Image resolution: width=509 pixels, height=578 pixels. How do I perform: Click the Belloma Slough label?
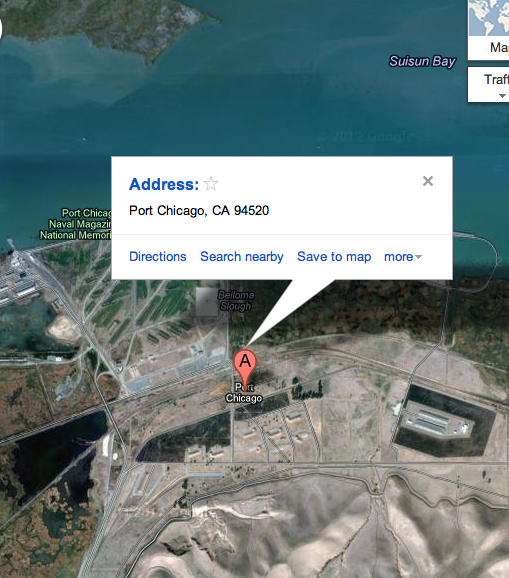(x=236, y=300)
